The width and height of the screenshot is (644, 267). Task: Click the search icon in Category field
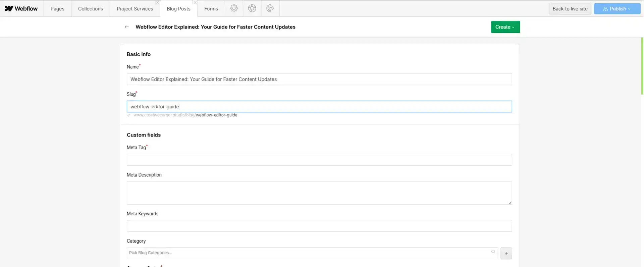[x=493, y=252]
